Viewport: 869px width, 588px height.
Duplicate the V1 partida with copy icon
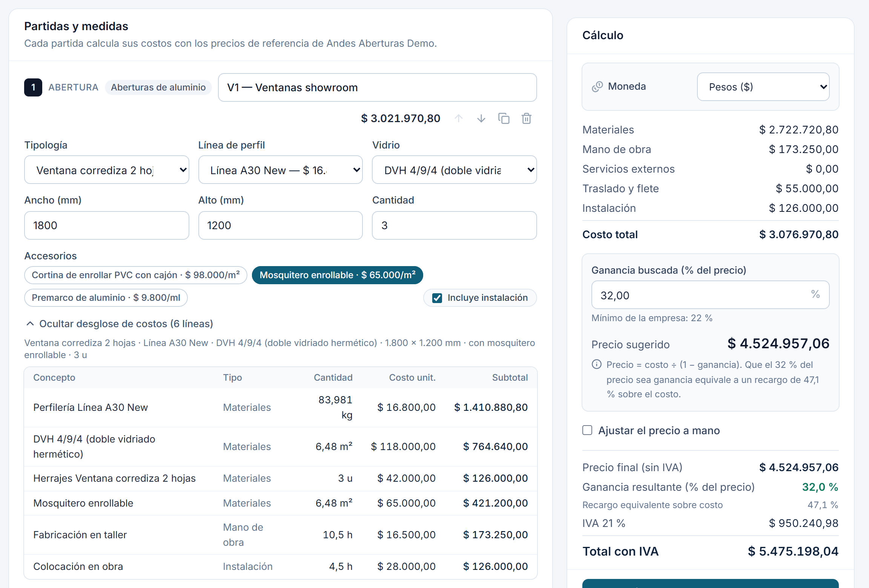point(504,119)
